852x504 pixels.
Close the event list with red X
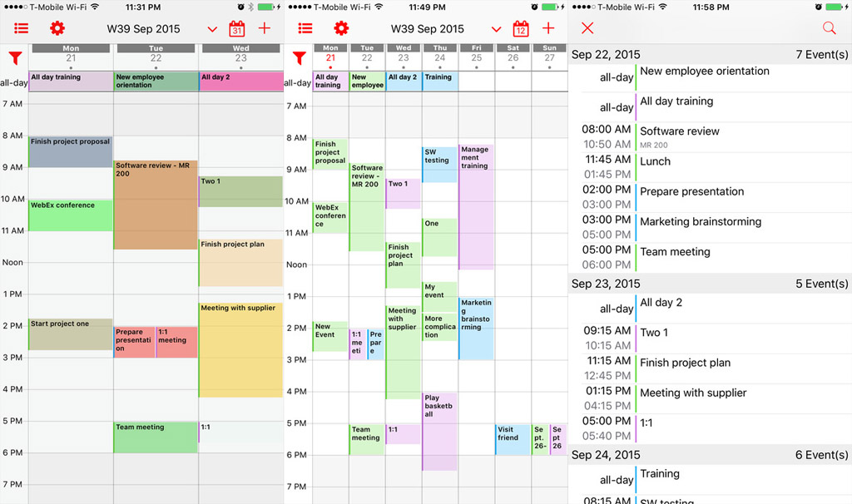pyautogui.click(x=587, y=28)
